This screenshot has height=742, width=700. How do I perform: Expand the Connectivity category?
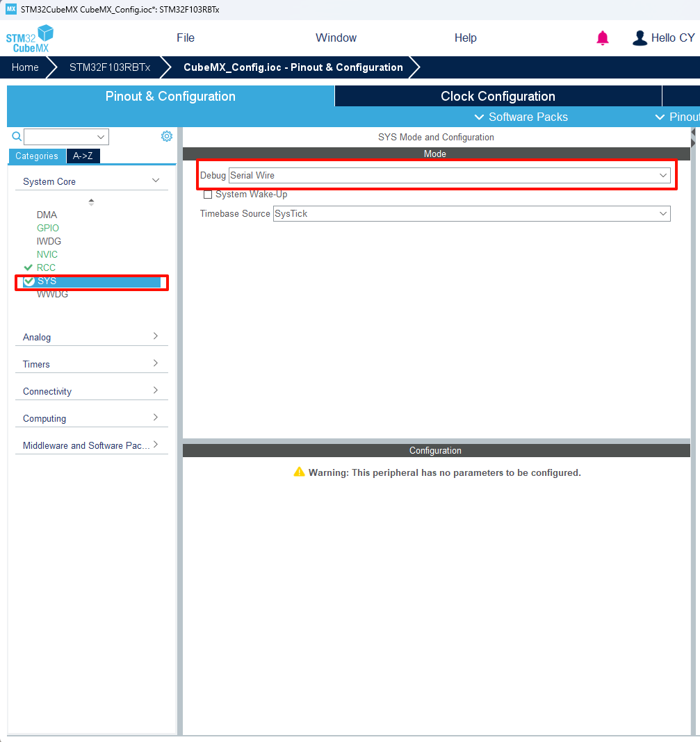click(x=156, y=390)
